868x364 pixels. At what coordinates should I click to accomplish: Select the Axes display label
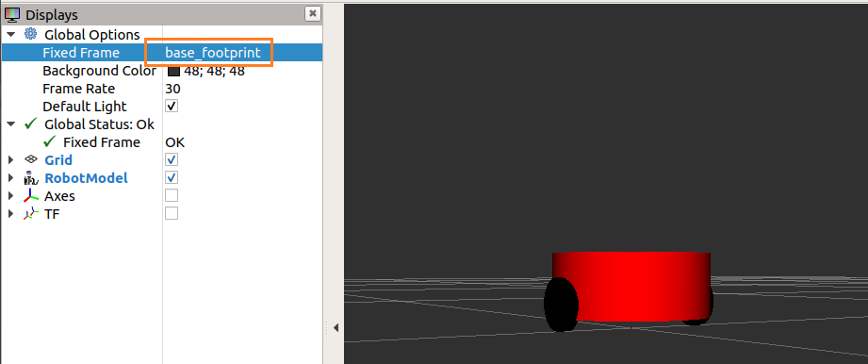click(x=59, y=195)
